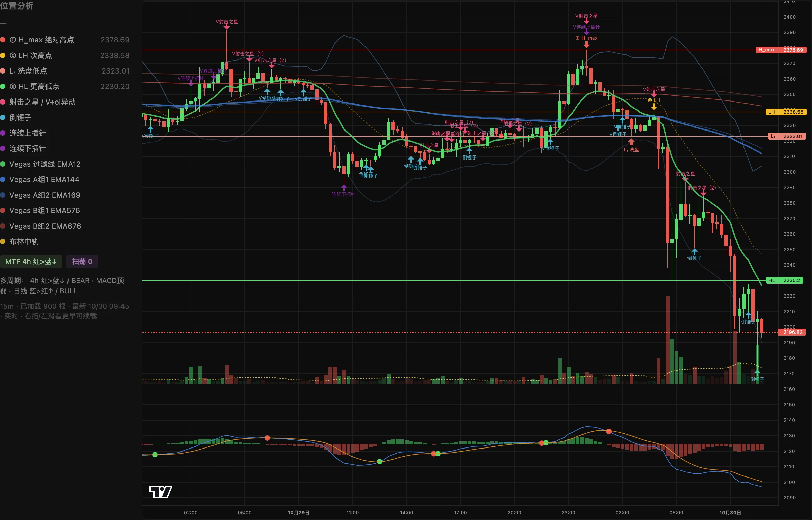Click the ① H_max marker arrow at peak
The width and height of the screenshot is (812, 520).
pyautogui.click(x=587, y=45)
